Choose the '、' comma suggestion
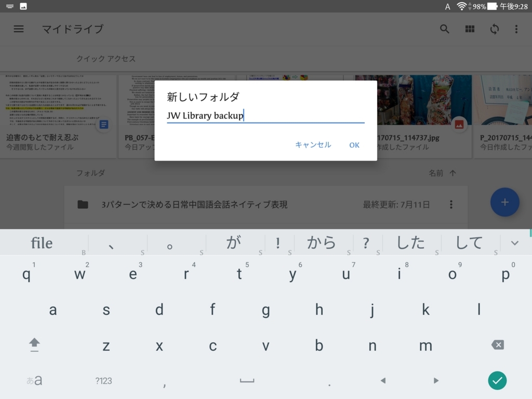 point(111,247)
